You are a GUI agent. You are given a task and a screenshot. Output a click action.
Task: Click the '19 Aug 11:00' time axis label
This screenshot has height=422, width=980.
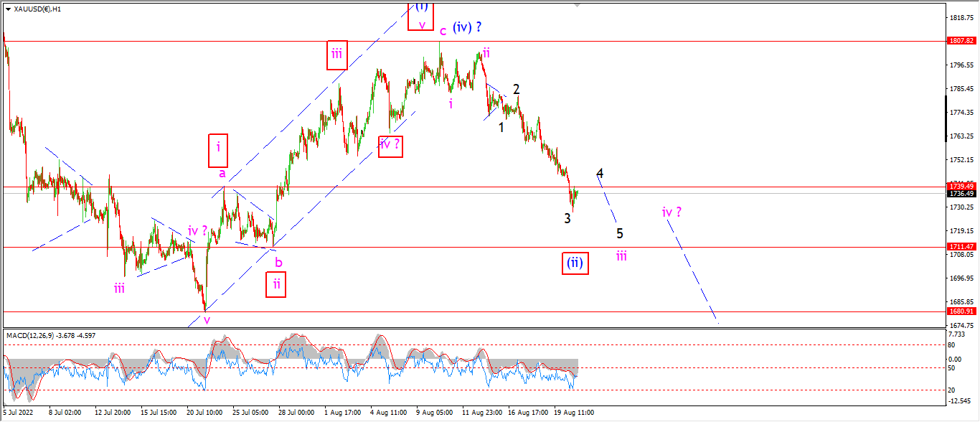coord(573,413)
